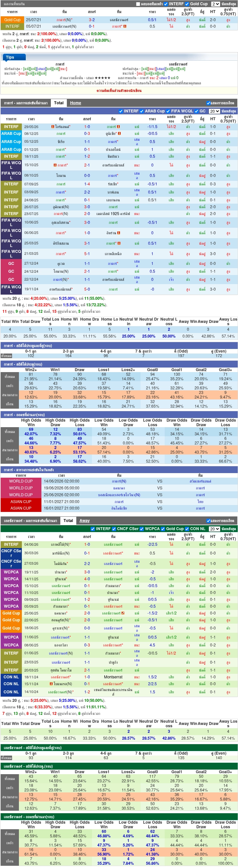Switch to the Away tab for เอลซัลวาดอร์
This screenshot has width=238, height=868.
(85, 521)
